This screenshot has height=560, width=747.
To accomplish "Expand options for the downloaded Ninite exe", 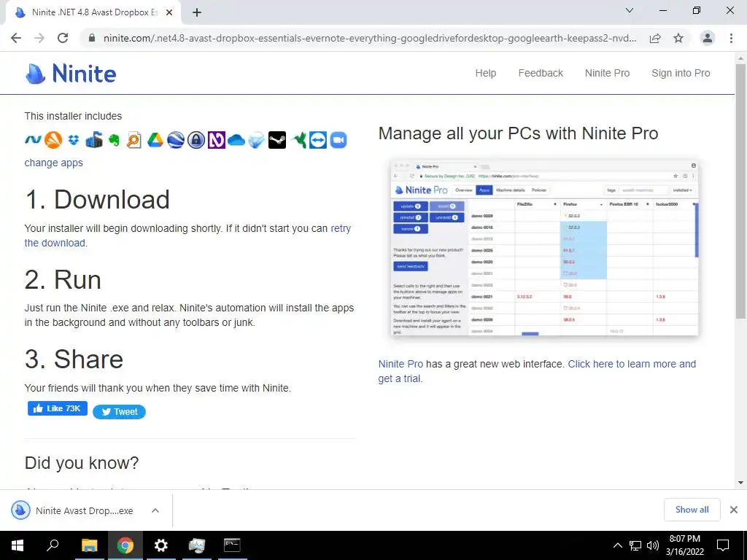I will pos(155,510).
